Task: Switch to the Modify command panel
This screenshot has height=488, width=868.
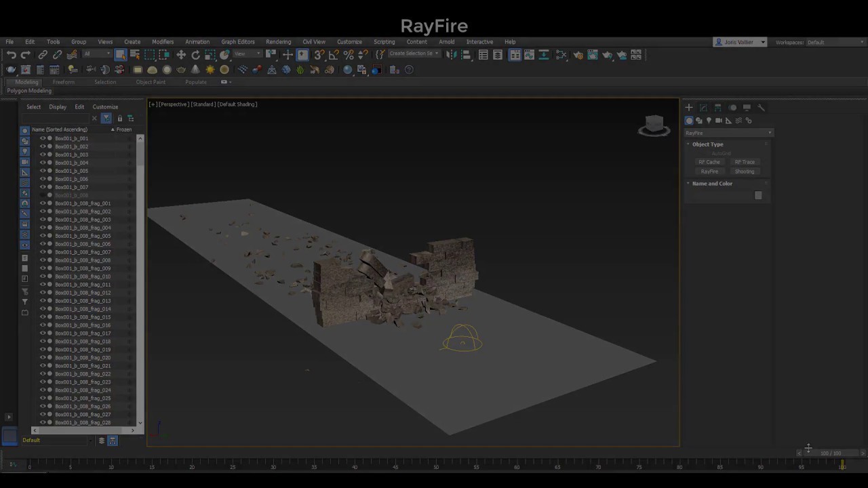Action: pos(703,107)
